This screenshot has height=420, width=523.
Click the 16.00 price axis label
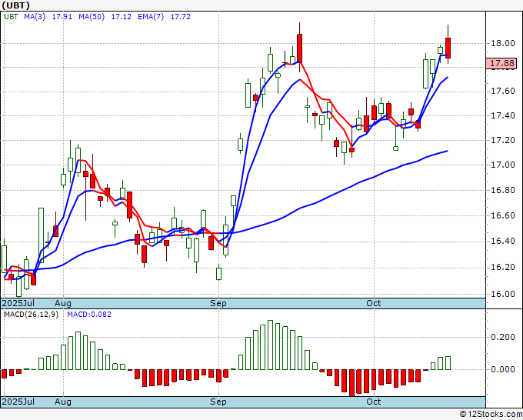click(503, 294)
